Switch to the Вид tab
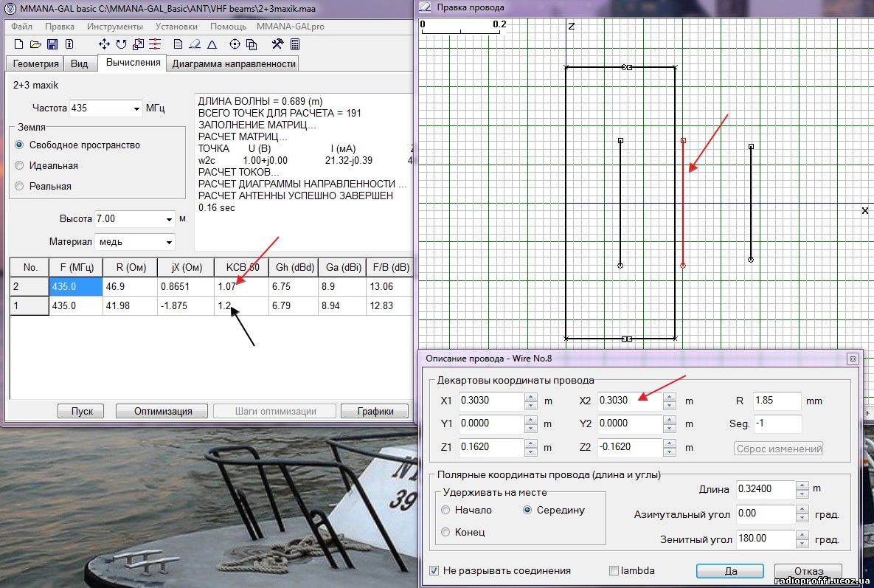This screenshot has width=874, height=588. [x=79, y=63]
